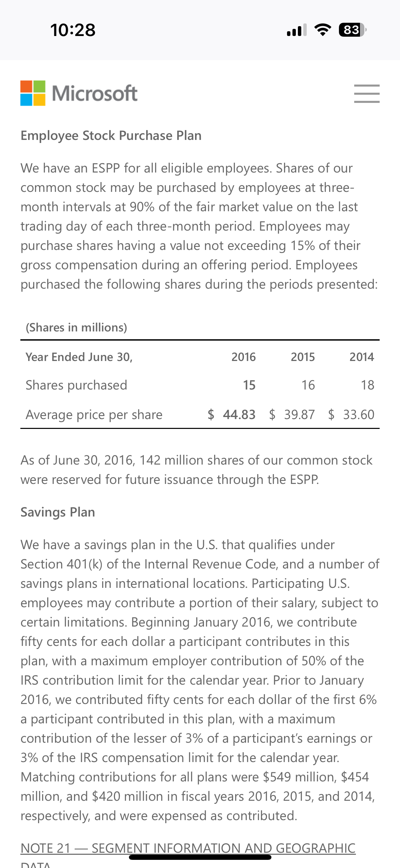Viewport: 400px width, 868px height.
Task: Tap the Microsoft wordmark text
Action: point(95,93)
